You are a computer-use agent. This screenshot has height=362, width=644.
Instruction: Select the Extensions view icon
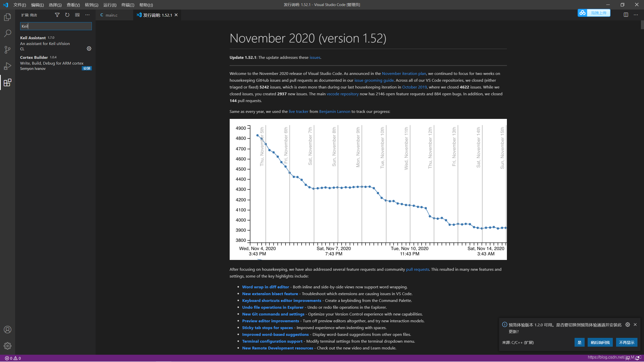click(8, 82)
